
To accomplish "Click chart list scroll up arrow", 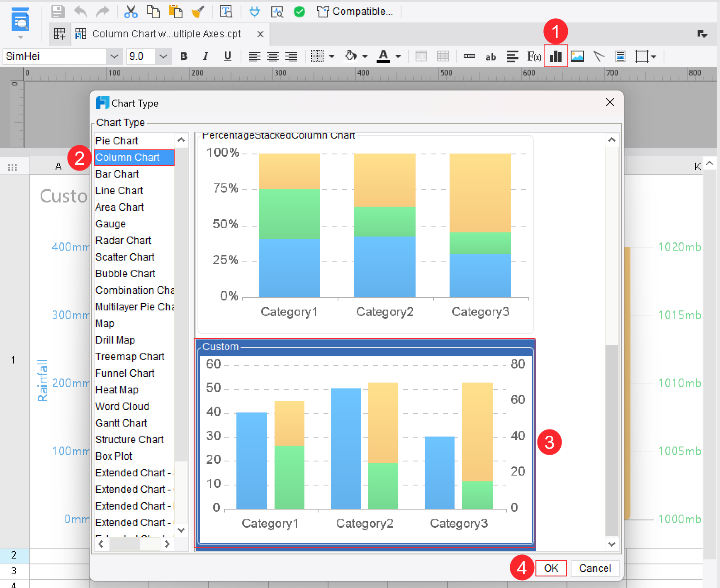I will click(x=181, y=140).
